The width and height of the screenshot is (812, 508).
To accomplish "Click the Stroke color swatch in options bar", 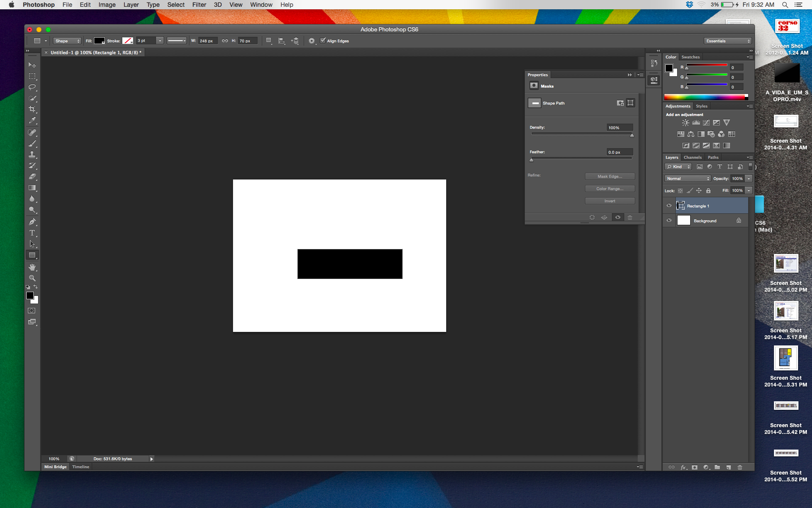I will 128,41.
